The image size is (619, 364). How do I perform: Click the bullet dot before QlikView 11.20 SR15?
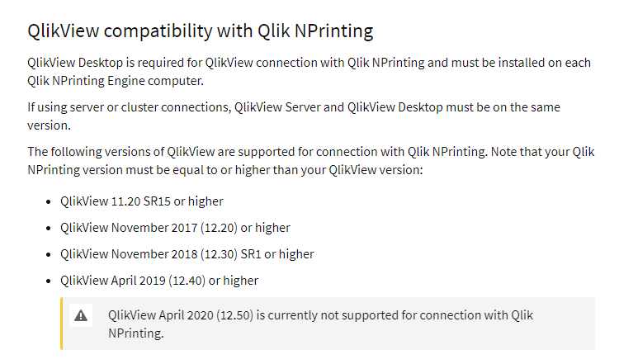pos(48,201)
